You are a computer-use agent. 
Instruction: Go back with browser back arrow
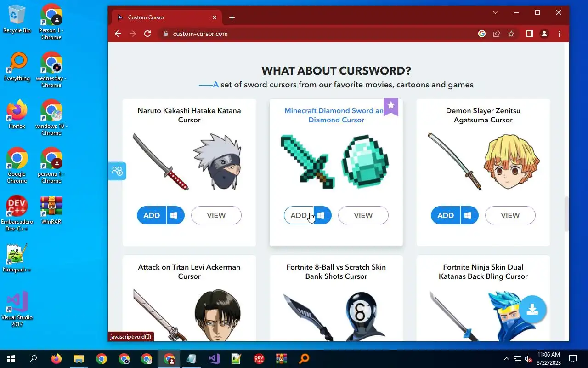coord(118,34)
